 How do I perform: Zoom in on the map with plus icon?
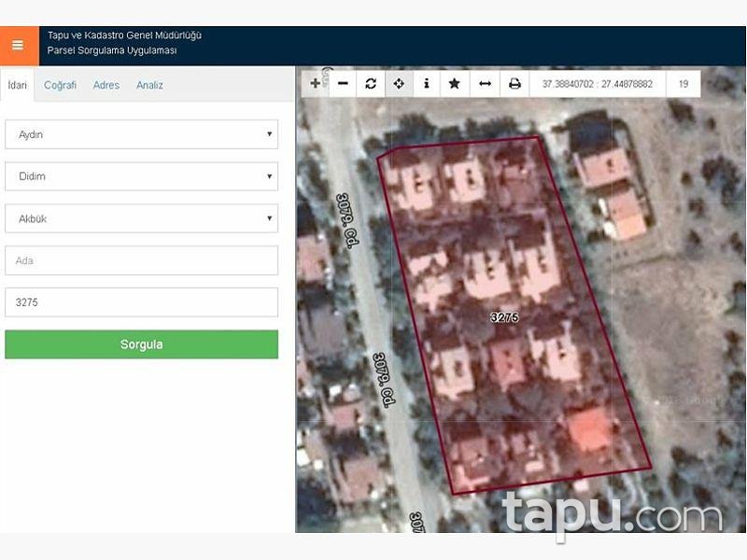point(314,84)
